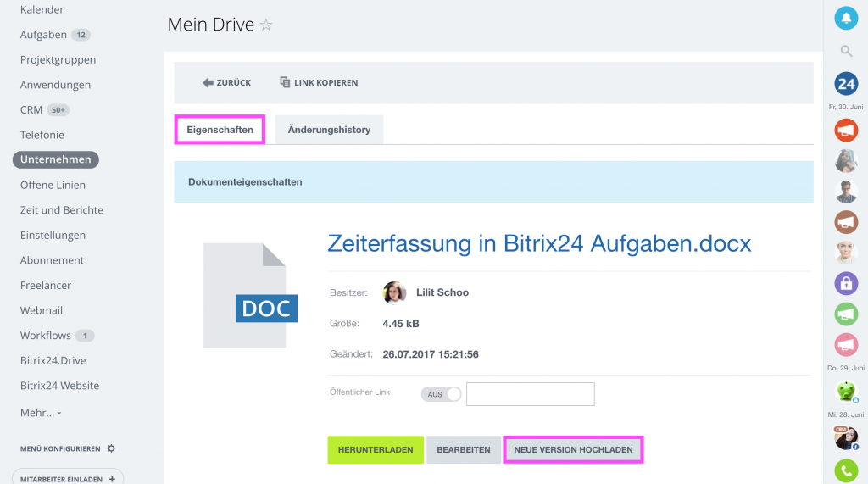Open chat with blue-haired woman avatar
Image resolution: width=868 pixels, height=484 pixels.
coord(846,161)
